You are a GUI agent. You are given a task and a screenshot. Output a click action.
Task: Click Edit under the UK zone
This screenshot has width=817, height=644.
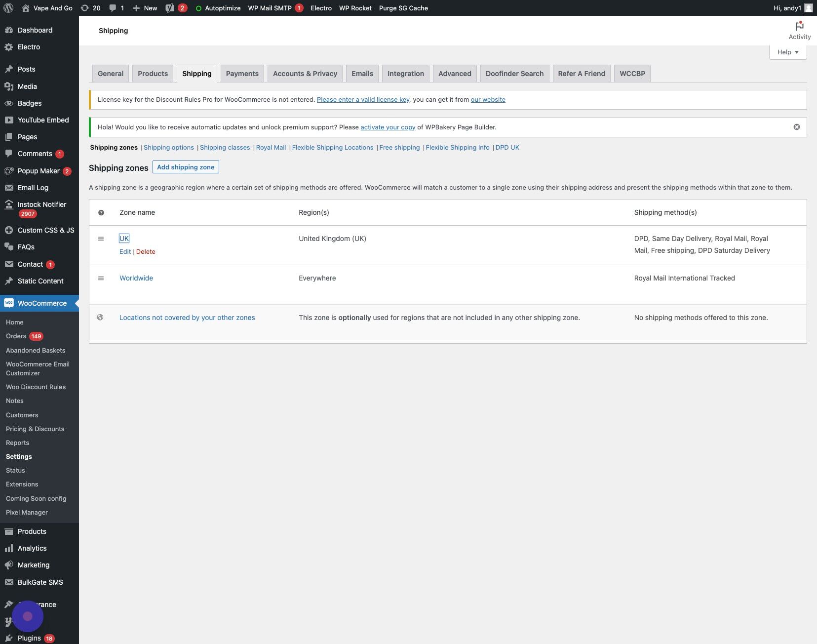point(125,251)
